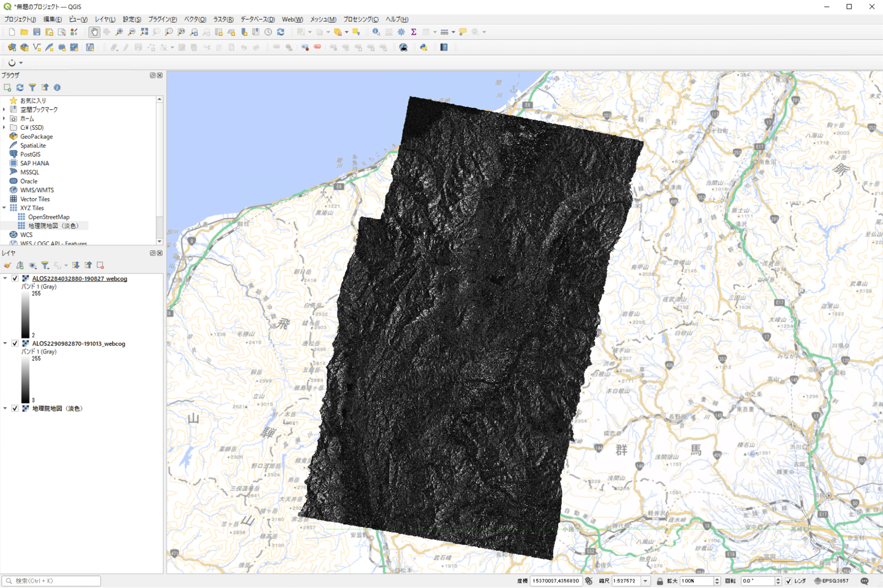Open the ラスタ(R) menu
The height and width of the screenshot is (588, 883).
[223, 19]
